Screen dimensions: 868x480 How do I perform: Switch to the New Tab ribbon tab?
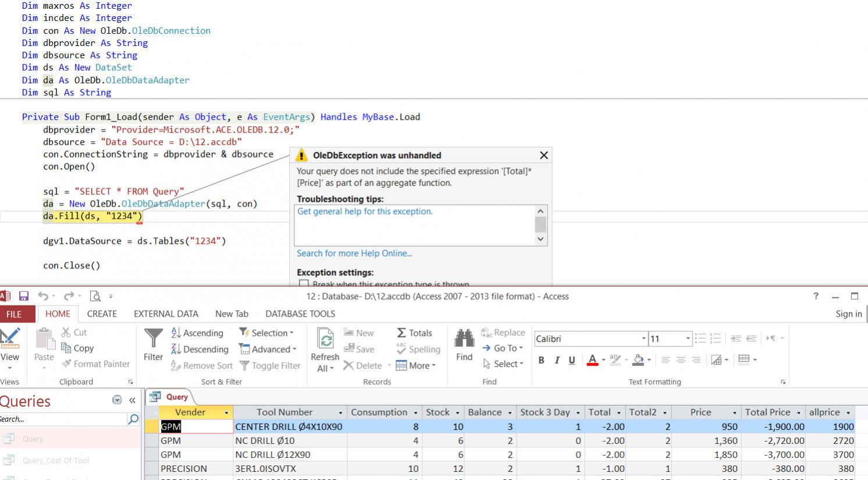[x=232, y=314]
